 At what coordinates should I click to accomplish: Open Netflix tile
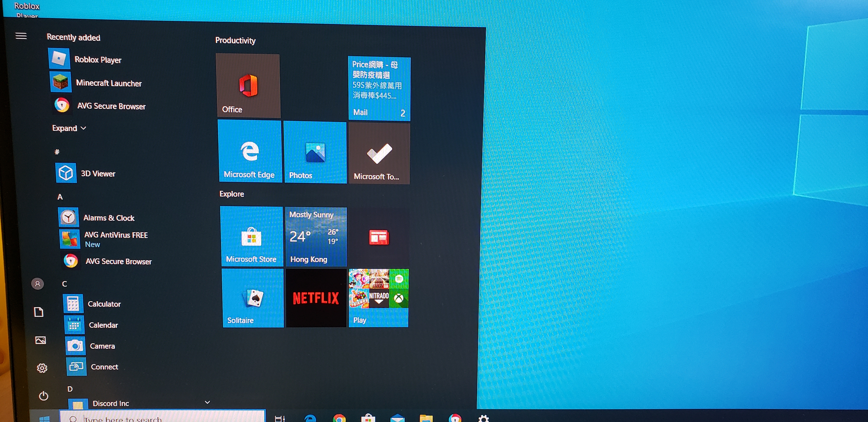315,297
